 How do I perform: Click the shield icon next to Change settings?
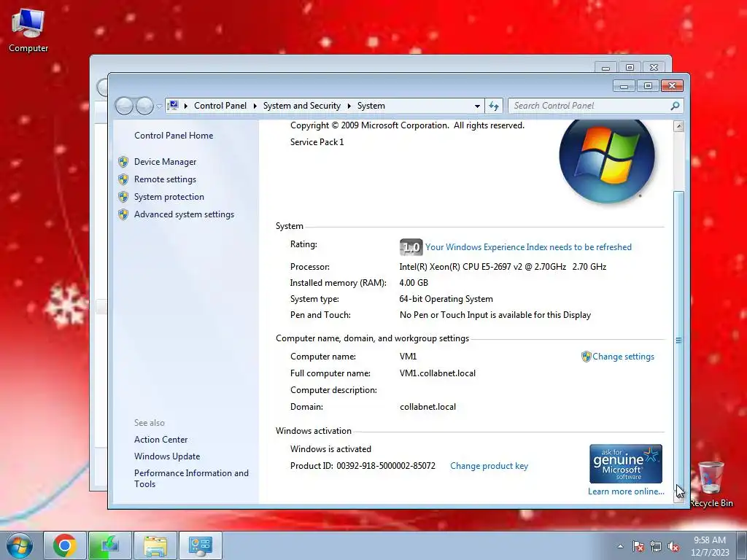coord(586,357)
